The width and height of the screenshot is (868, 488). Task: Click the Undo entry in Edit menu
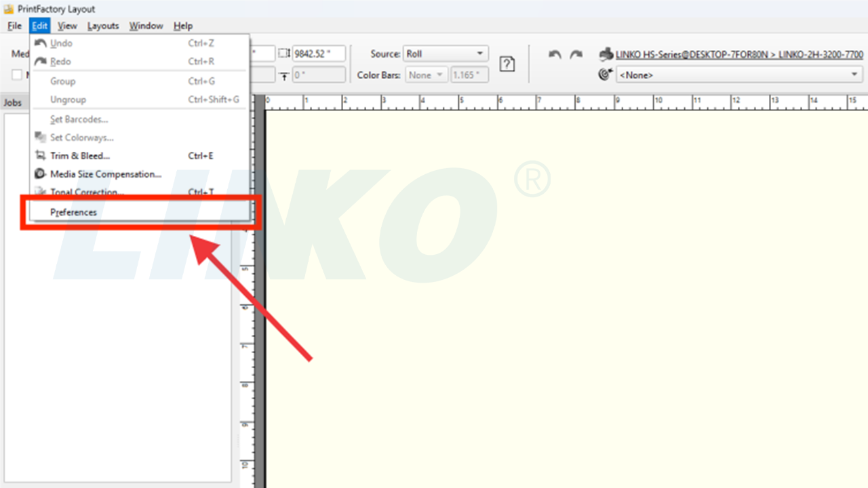coord(140,43)
